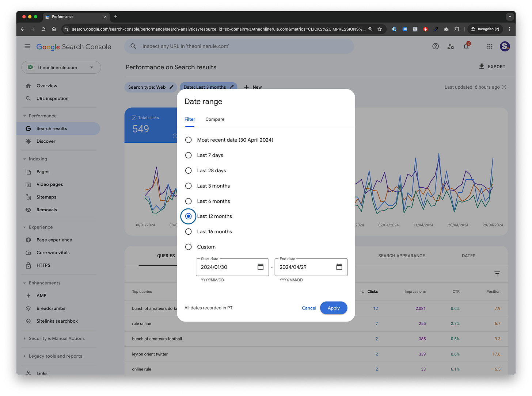Open the Help icon
Screen dimensions: 532x396
[x=436, y=46]
